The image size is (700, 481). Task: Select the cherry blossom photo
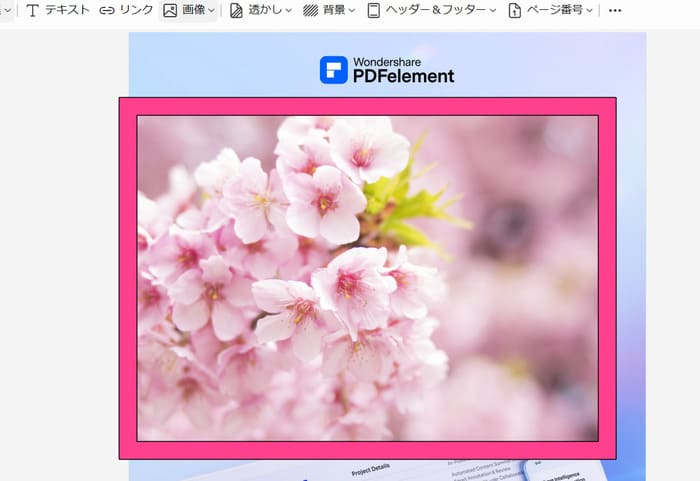(x=367, y=278)
